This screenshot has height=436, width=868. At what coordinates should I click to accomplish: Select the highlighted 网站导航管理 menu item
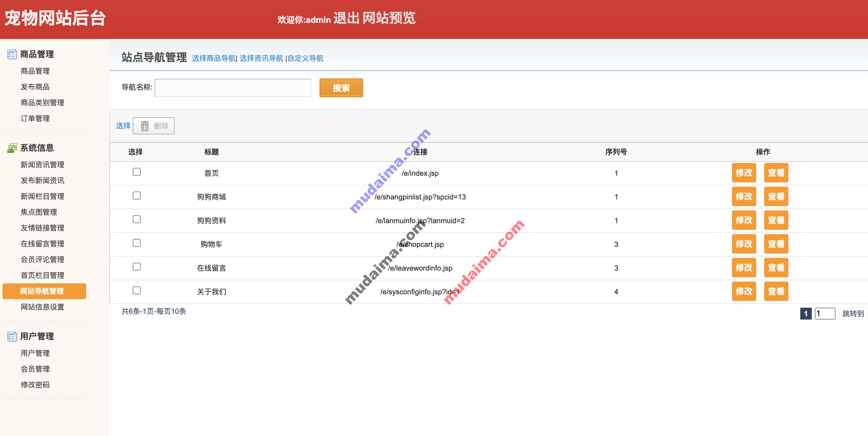[x=44, y=291]
